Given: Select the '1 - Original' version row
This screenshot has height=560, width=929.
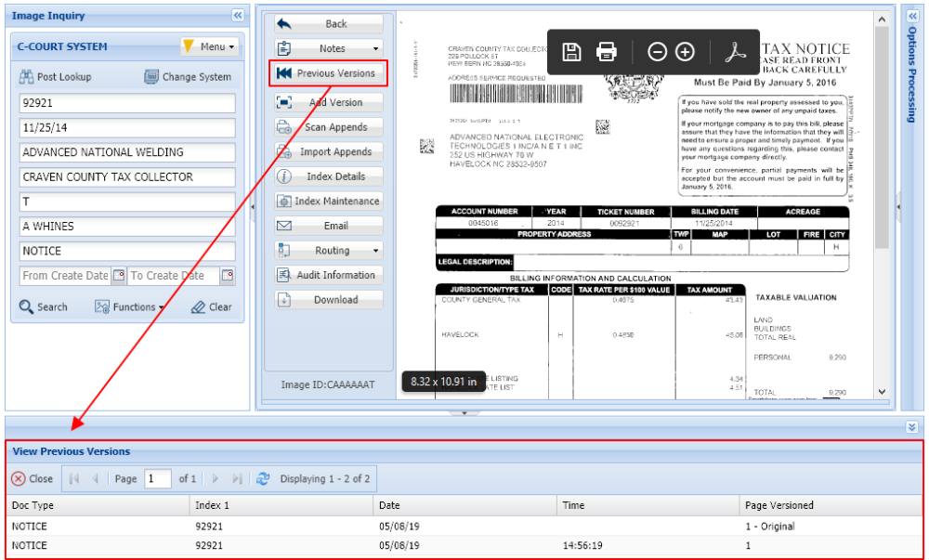Looking at the screenshot, I should 464,527.
